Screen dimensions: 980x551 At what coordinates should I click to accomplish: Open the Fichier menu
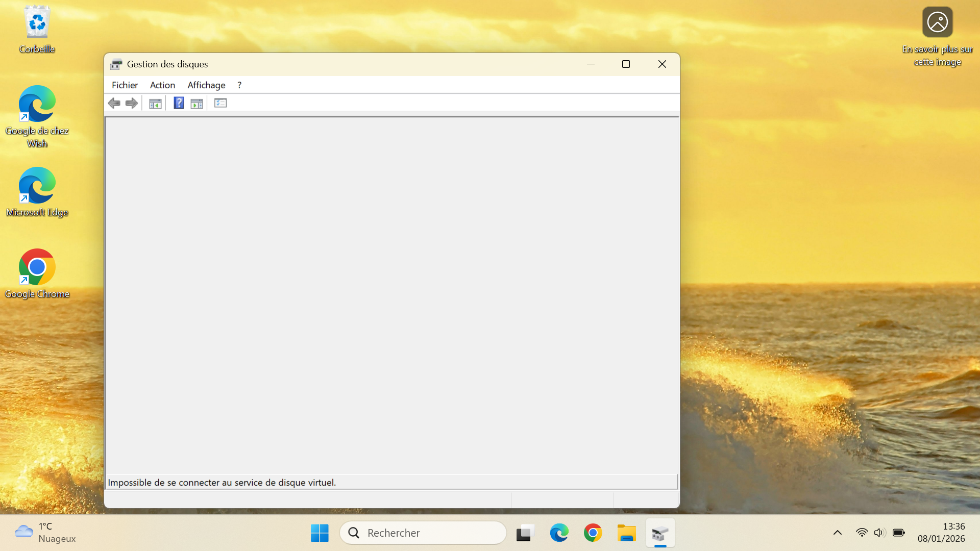[125, 85]
